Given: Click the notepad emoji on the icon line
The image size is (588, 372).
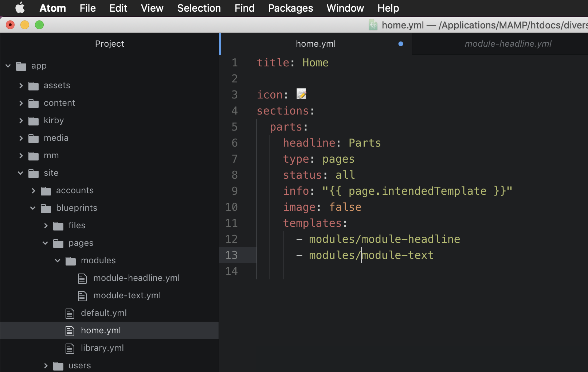Looking at the screenshot, I should tap(301, 94).
